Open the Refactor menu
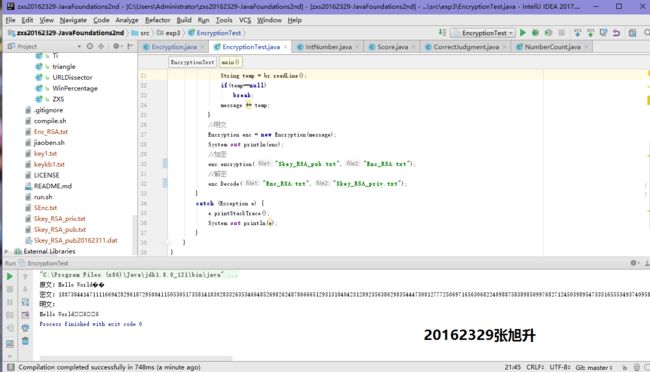Image resolution: width=650 pixels, height=372 pixels. coord(158,20)
